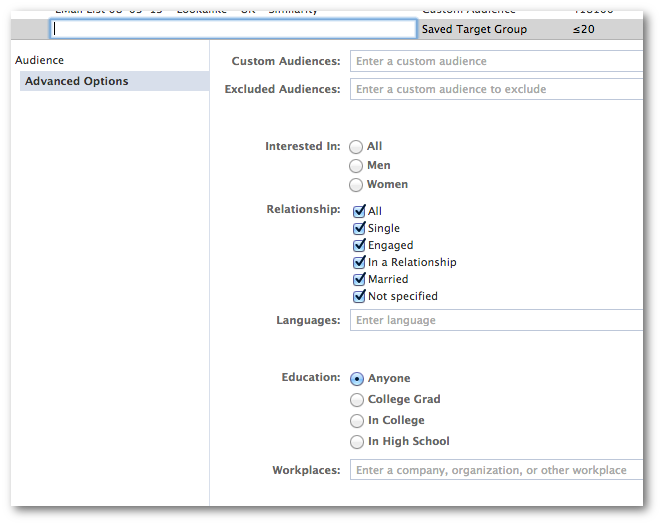Toggle the In a Relationship checkbox
Screen dimensions: 662x525
click(359, 262)
